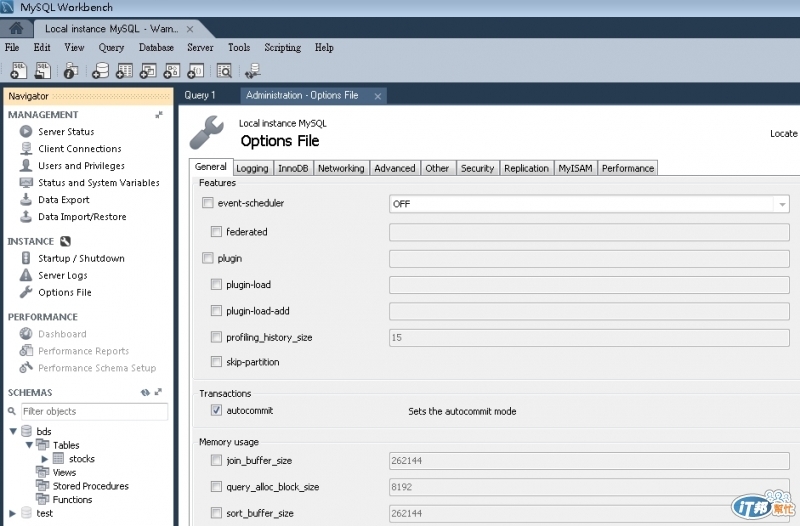Open event-scheduler OFF dropdown
800x526 pixels.
tap(589, 204)
